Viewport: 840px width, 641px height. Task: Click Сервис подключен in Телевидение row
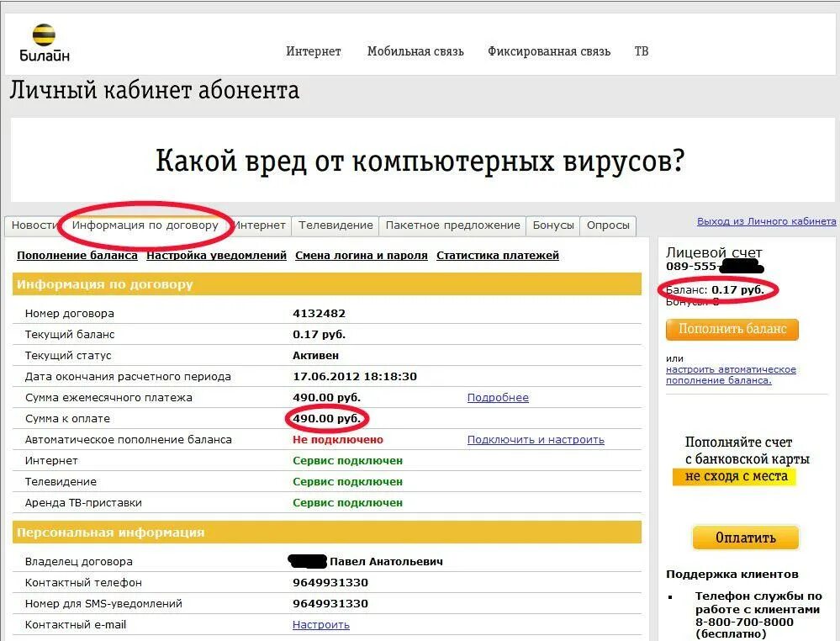[347, 482]
